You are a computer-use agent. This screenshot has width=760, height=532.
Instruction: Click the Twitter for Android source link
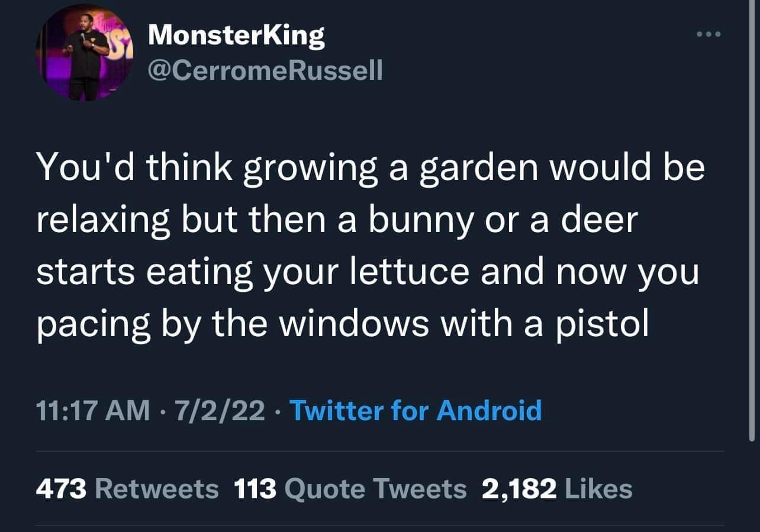(415, 410)
